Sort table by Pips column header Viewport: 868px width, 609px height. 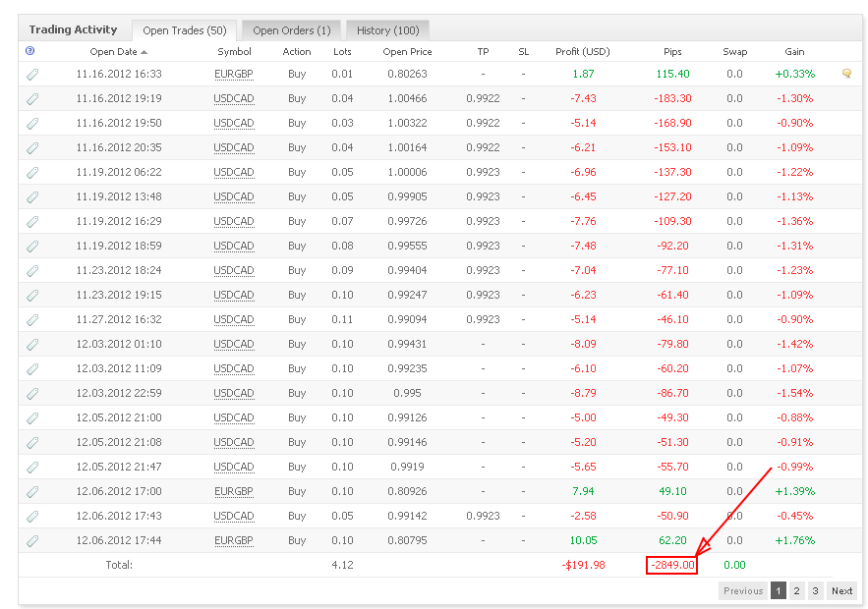(x=672, y=51)
